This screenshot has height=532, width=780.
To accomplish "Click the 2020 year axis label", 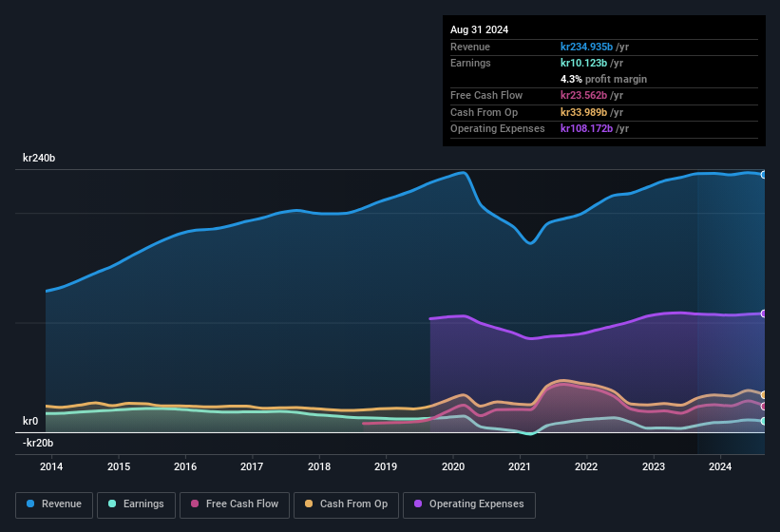I will tap(452, 466).
